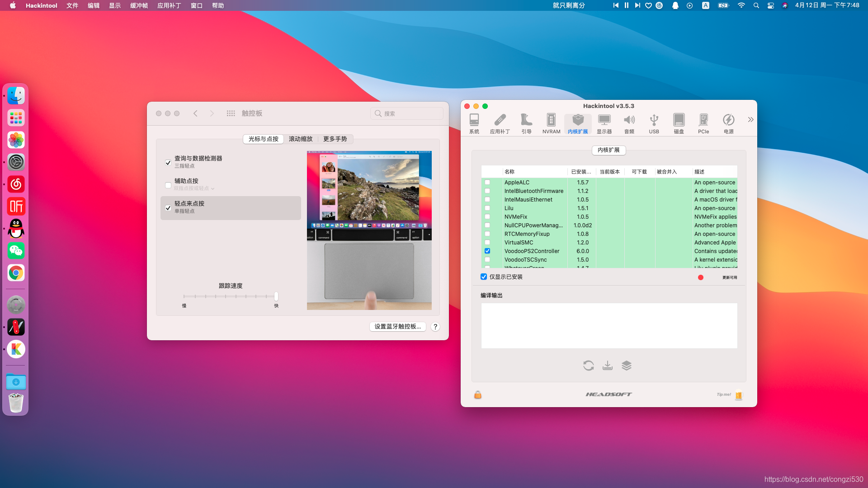Viewport: 868px width, 488px height.
Task: Open QQ penguin app from the Dock
Action: pos(16,229)
